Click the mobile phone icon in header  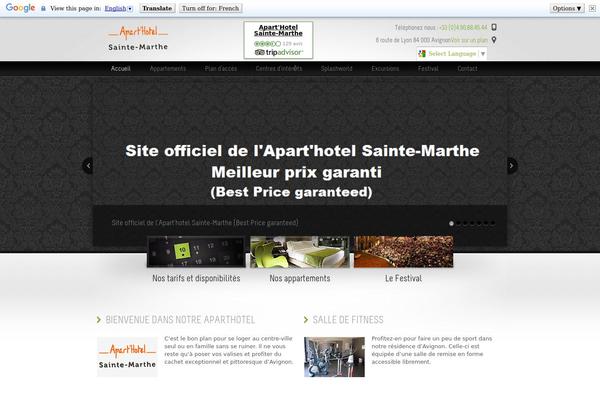494,27
